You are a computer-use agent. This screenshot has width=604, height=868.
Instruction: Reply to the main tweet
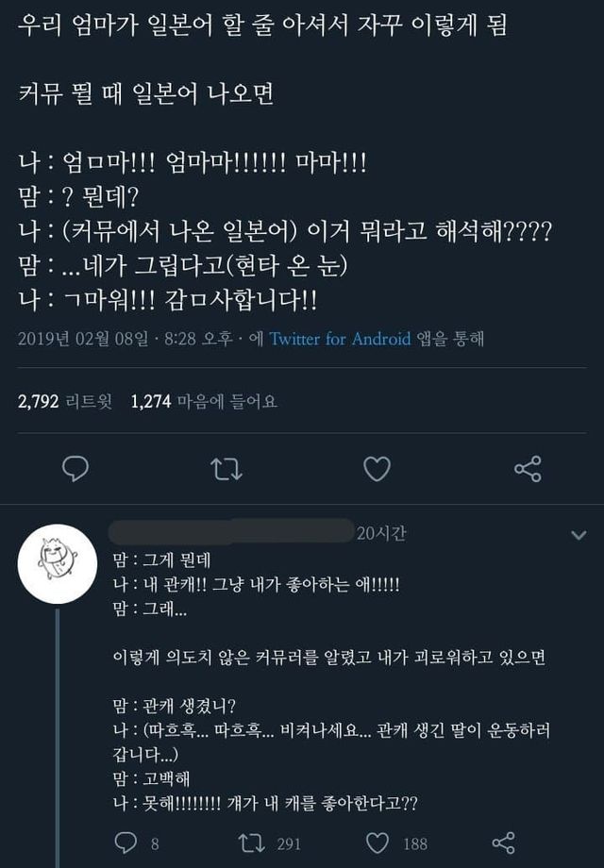75,468
